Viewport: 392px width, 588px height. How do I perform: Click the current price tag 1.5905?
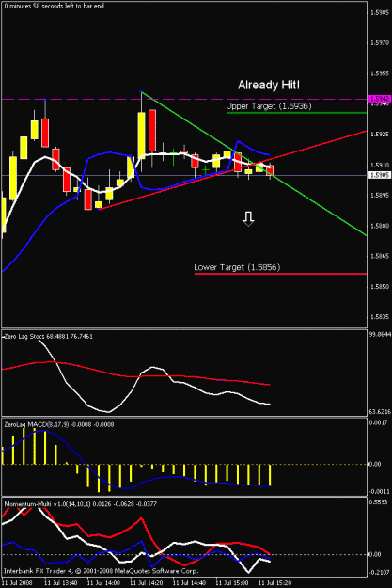pyautogui.click(x=380, y=175)
